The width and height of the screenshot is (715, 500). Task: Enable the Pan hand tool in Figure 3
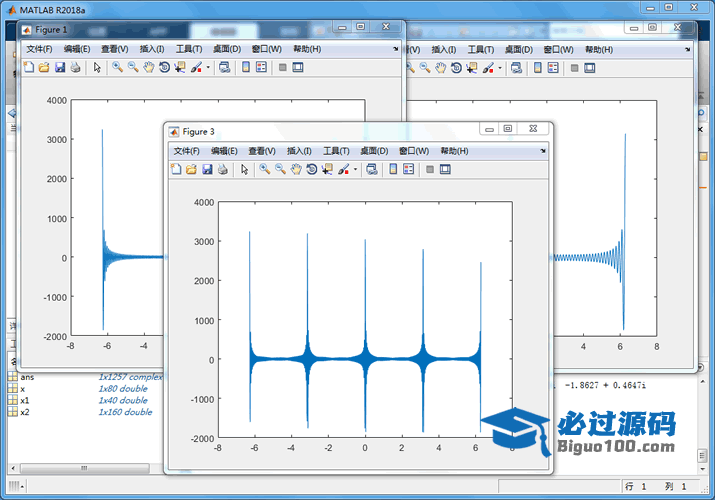point(296,170)
